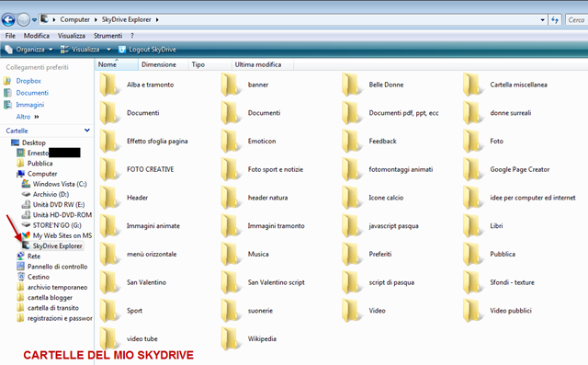Screen dimensions: 588x365
Task: Click the FOTO CREATIVE folder icon
Action: (109, 169)
